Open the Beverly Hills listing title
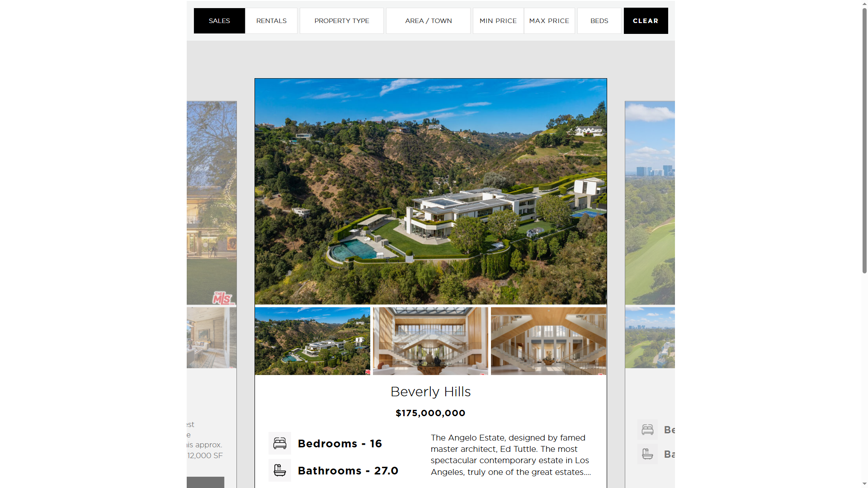 [430, 392]
